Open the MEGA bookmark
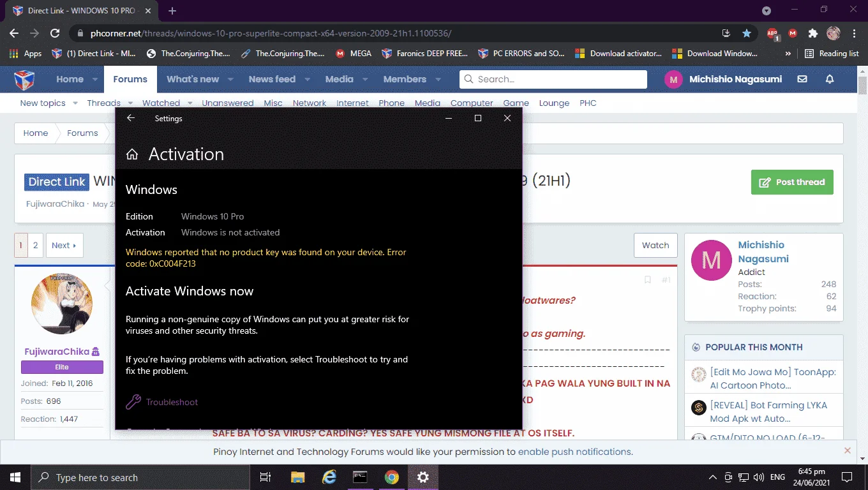 click(x=354, y=54)
